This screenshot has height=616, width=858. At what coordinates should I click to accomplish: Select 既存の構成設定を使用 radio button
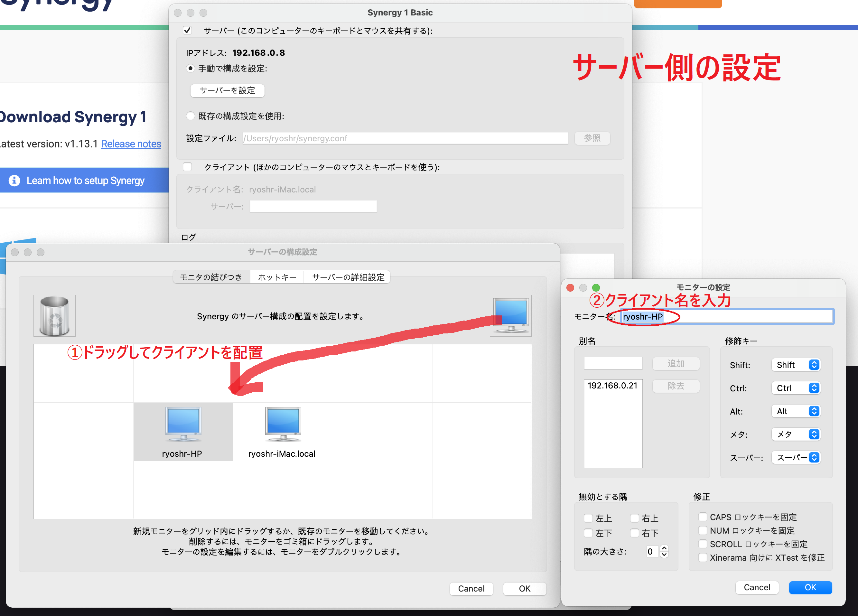[190, 116]
